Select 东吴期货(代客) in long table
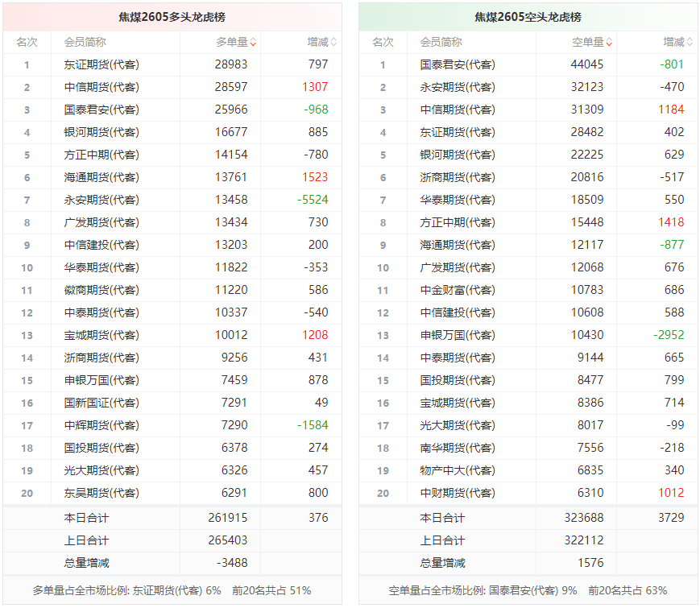 [x=101, y=494]
